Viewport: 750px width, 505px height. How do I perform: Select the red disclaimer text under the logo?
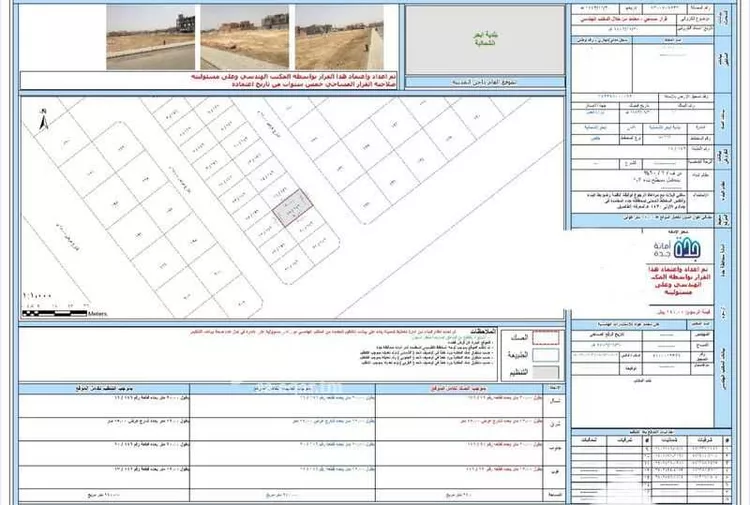coord(680,281)
